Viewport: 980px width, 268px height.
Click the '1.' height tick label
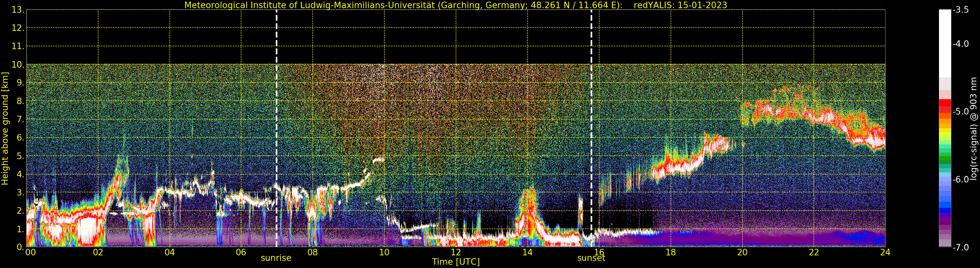20,229
